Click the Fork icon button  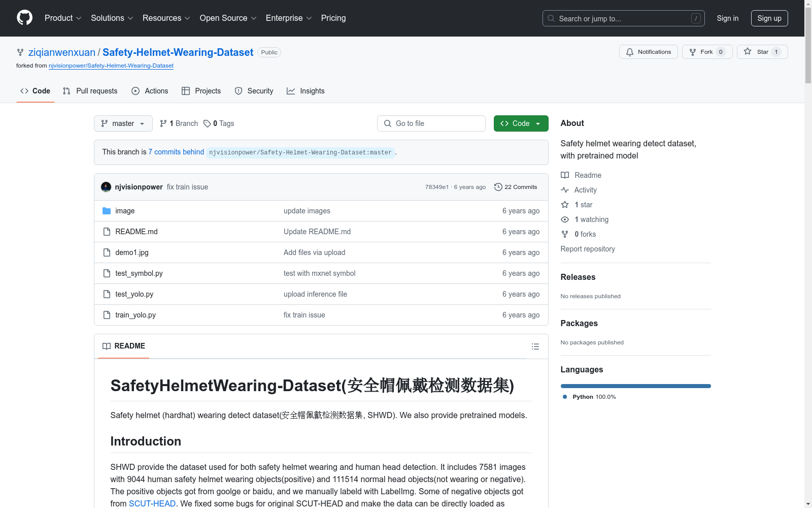click(707, 52)
